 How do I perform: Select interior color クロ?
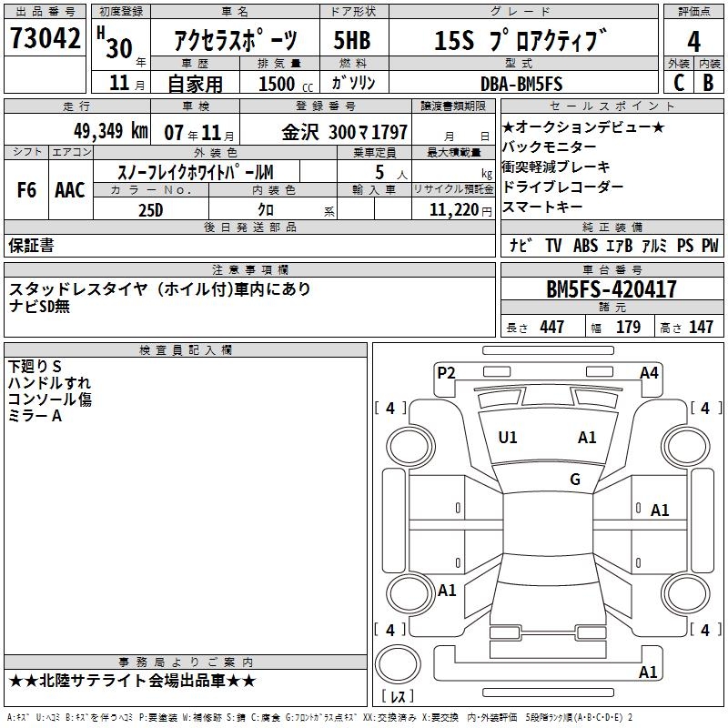coord(267,210)
